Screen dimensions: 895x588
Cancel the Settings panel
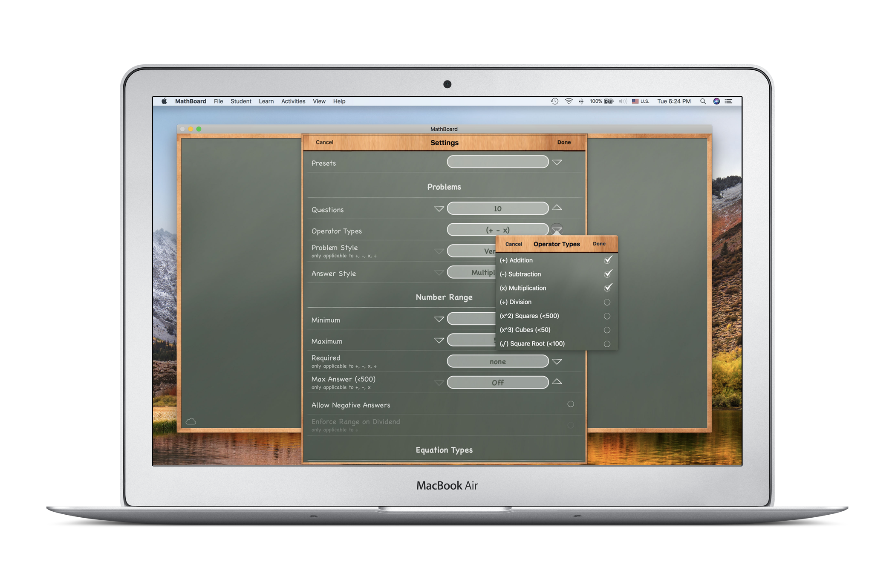[x=324, y=142]
